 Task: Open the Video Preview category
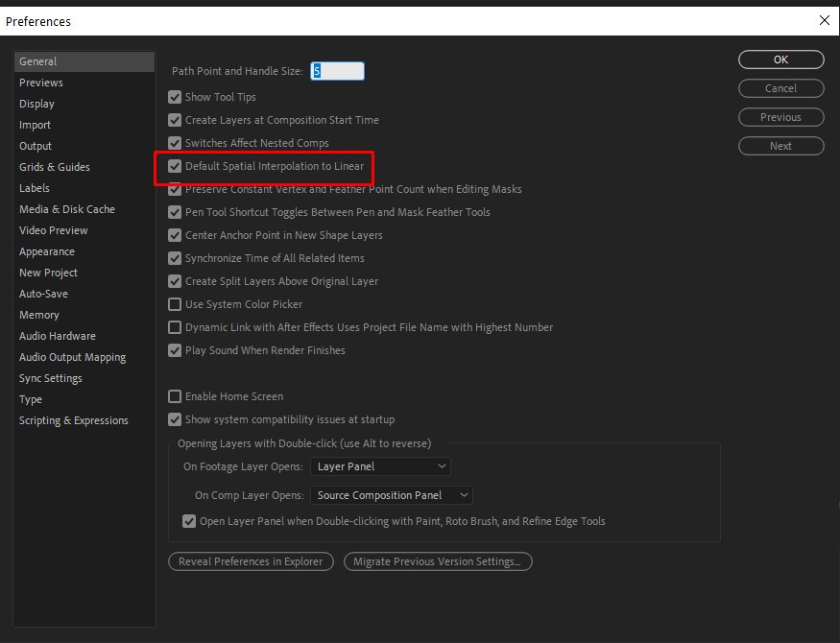[x=54, y=230]
